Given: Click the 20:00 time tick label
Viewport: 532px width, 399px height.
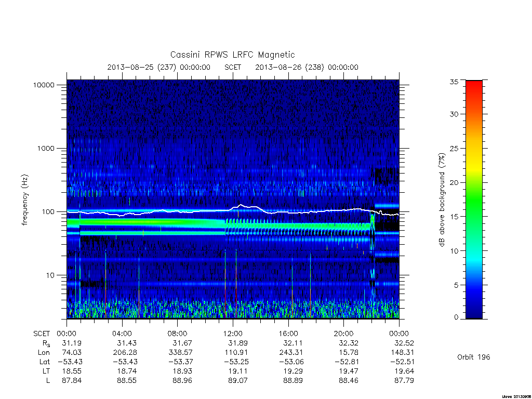Looking at the screenshot, I should (343, 334).
